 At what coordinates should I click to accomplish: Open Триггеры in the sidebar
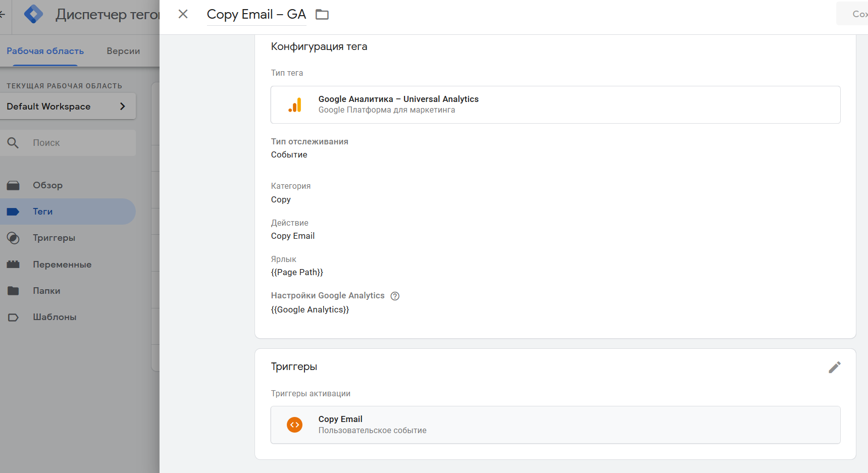tap(68, 238)
